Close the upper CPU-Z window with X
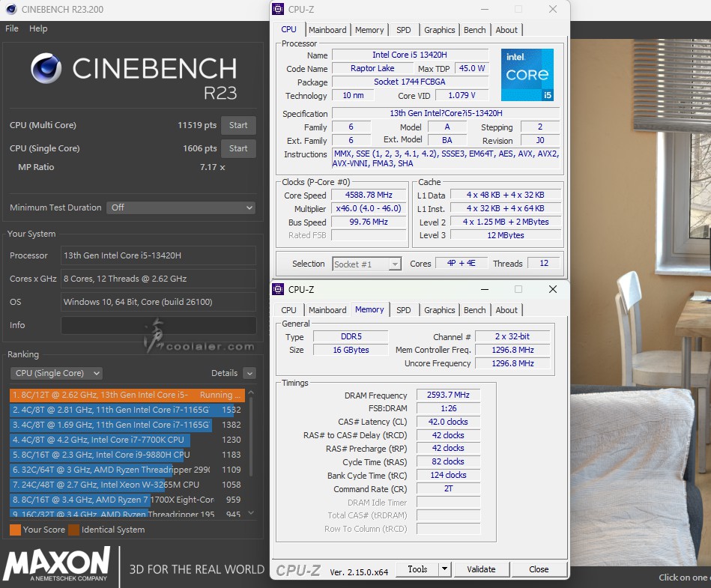The image size is (711, 588). click(553, 9)
